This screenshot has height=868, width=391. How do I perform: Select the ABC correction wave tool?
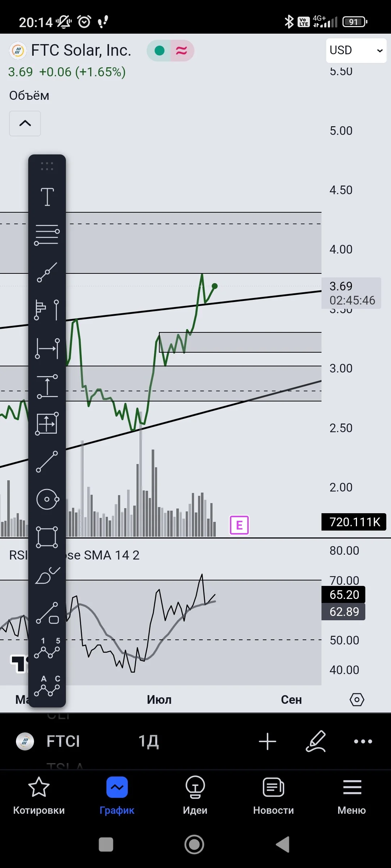47,686
